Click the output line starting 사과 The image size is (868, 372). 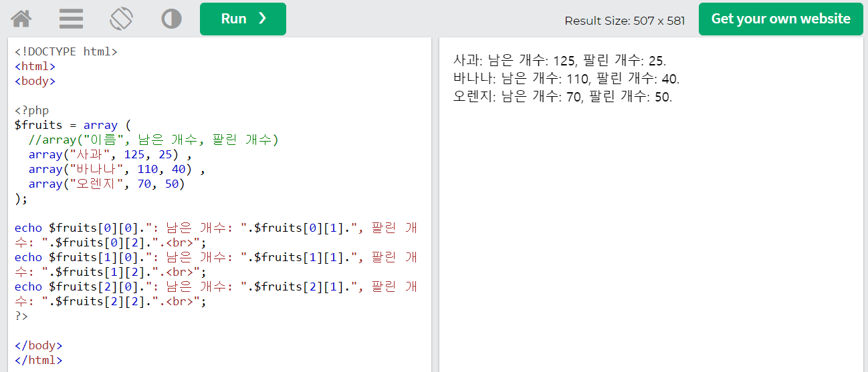pyautogui.click(x=560, y=60)
